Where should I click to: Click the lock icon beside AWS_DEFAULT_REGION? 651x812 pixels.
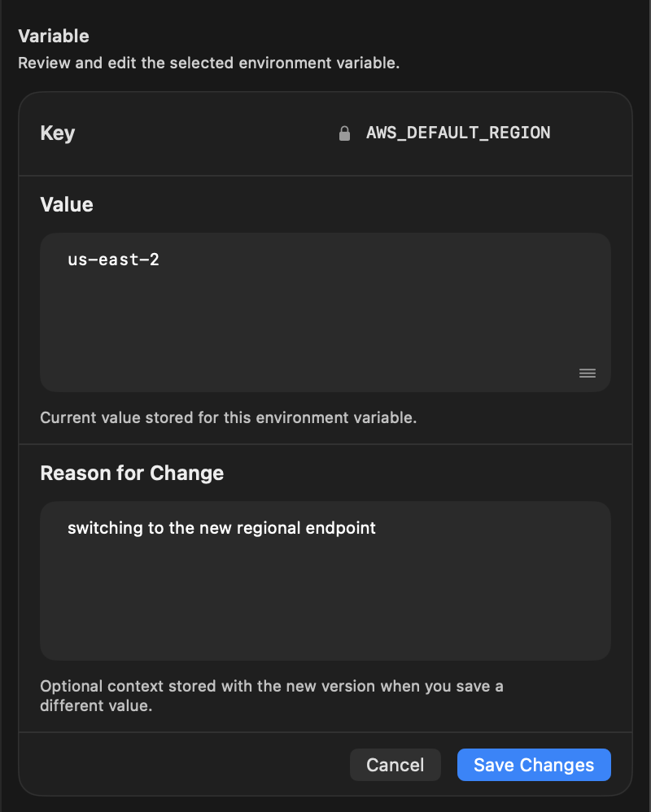tap(345, 133)
